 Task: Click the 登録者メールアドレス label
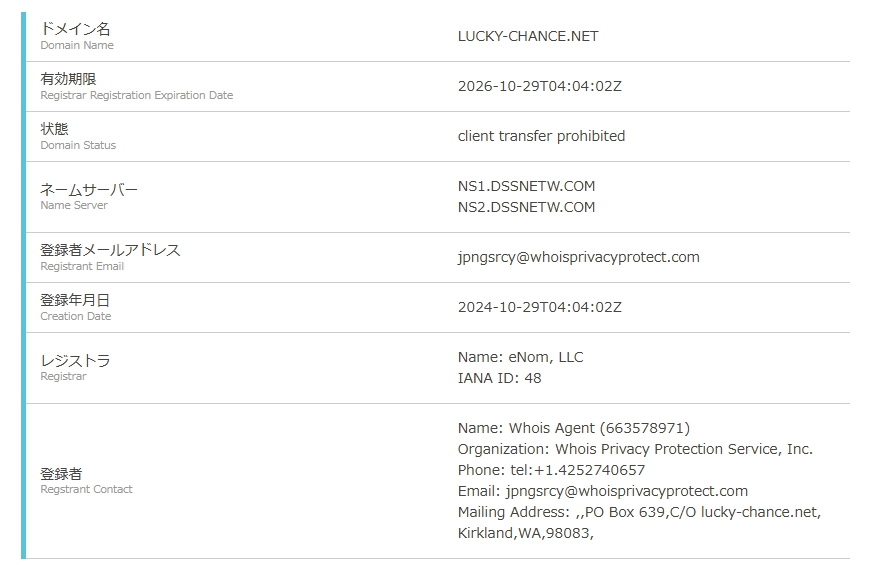(110, 250)
